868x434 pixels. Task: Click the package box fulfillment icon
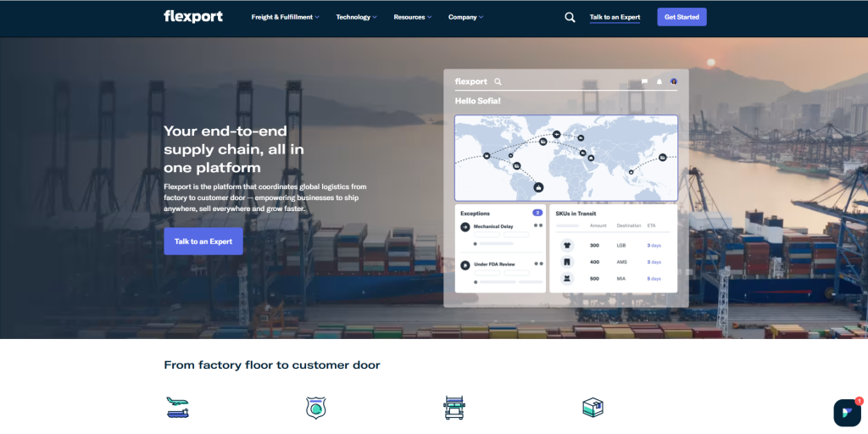(x=593, y=408)
